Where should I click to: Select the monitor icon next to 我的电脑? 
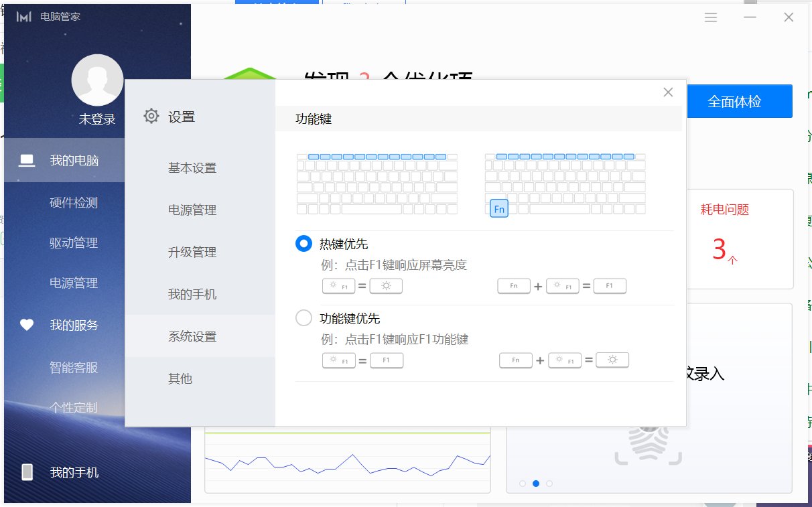tap(26, 160)
